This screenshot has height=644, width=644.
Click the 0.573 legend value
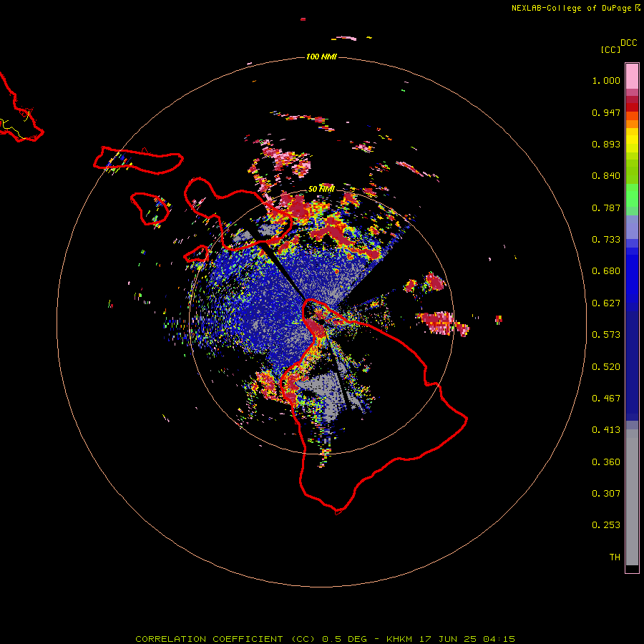click(606, 335)
